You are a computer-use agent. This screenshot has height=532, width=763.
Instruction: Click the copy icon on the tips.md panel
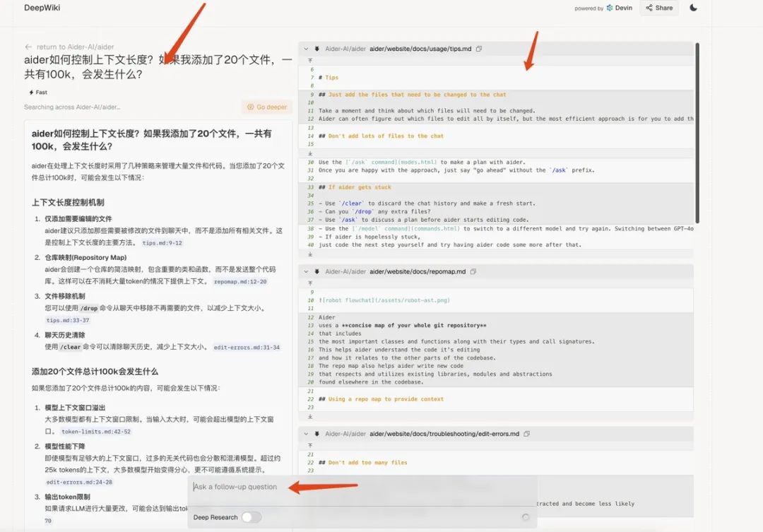479,49
